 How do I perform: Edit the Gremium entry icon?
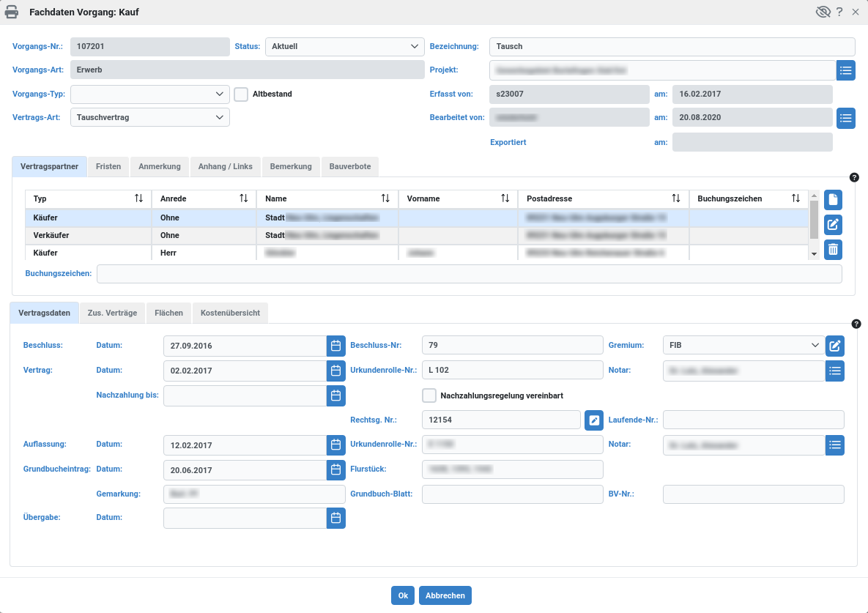(835, 346)
